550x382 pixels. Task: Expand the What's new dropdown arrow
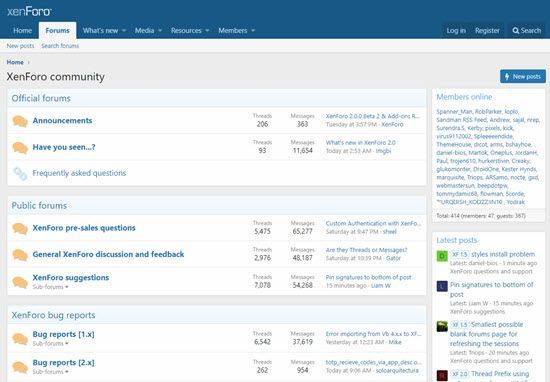[x=124, y=31]
